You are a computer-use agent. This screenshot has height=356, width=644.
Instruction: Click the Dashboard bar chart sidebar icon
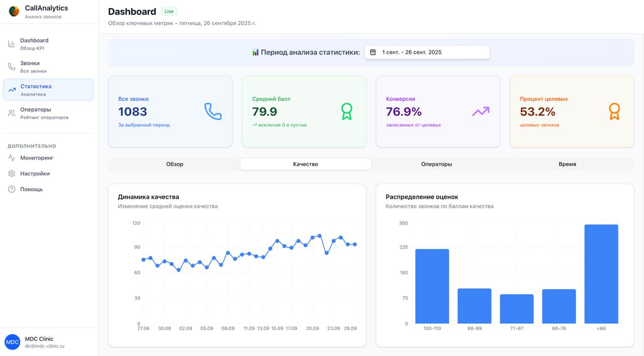tap(12, 44)
